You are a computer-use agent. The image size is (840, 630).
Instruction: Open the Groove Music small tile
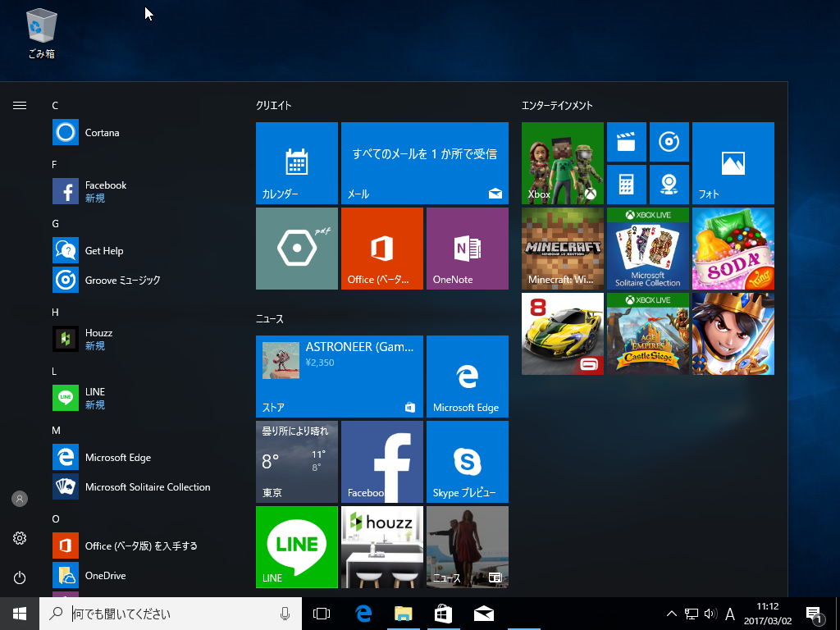click(669, 142)
